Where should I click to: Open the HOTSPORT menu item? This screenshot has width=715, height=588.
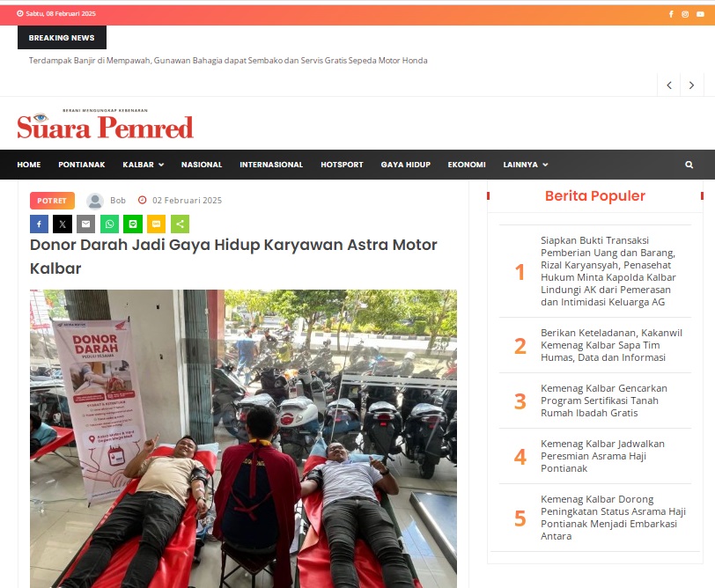(342, 165)
